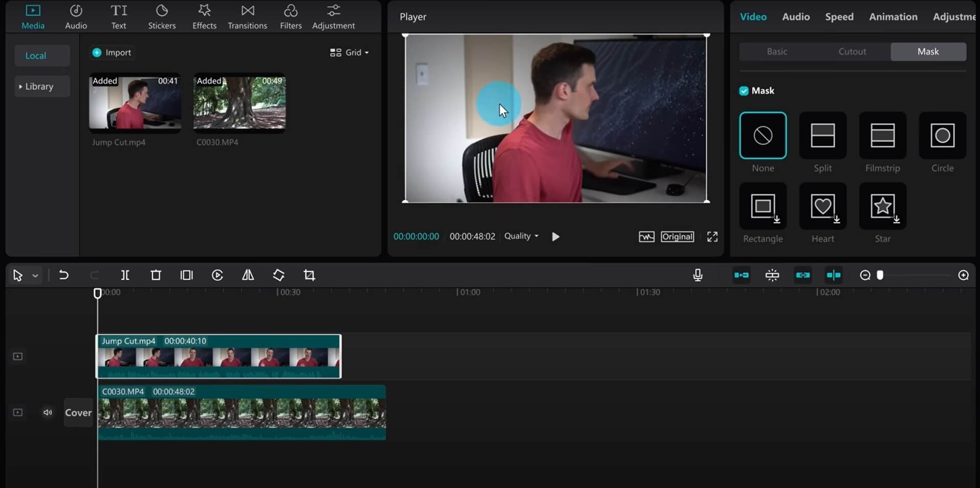Switch to the Animation tab
The image size is (980, 488).
[893, 16]
